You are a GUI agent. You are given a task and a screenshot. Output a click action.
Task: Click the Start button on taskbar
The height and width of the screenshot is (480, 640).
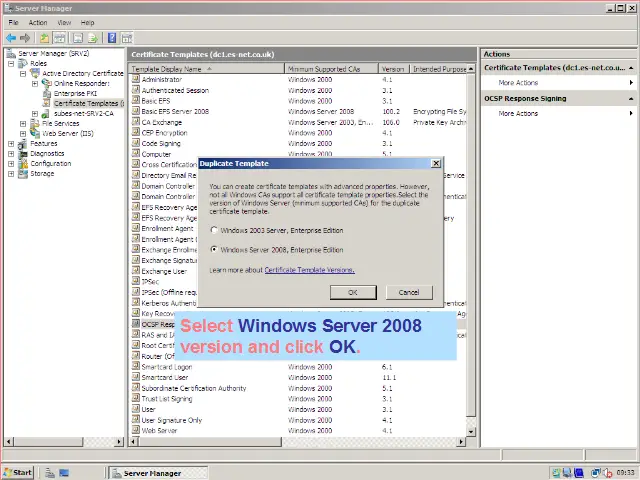(17, 472)
